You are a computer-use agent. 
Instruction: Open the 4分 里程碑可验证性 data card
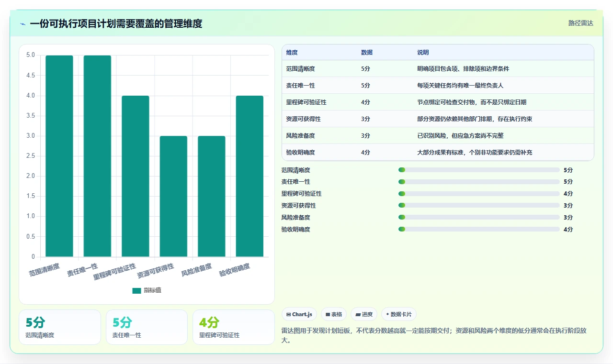234,327
